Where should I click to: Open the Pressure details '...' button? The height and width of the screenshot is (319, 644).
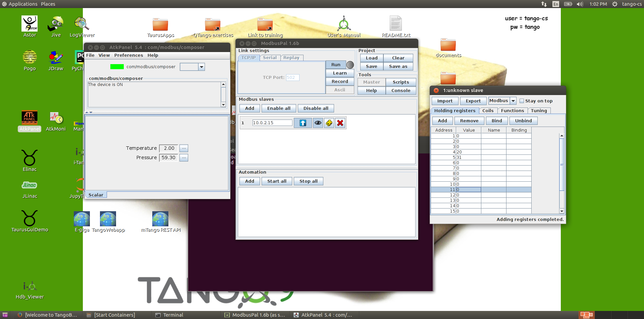[184, 157]
